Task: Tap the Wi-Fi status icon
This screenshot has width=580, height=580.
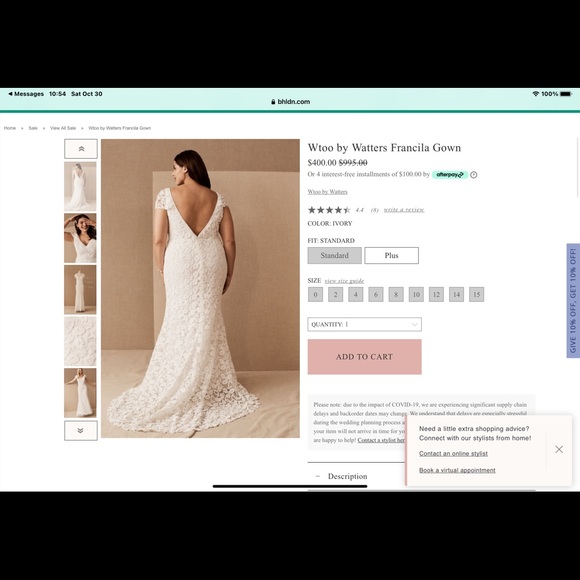Action: (x=536, y=94)
